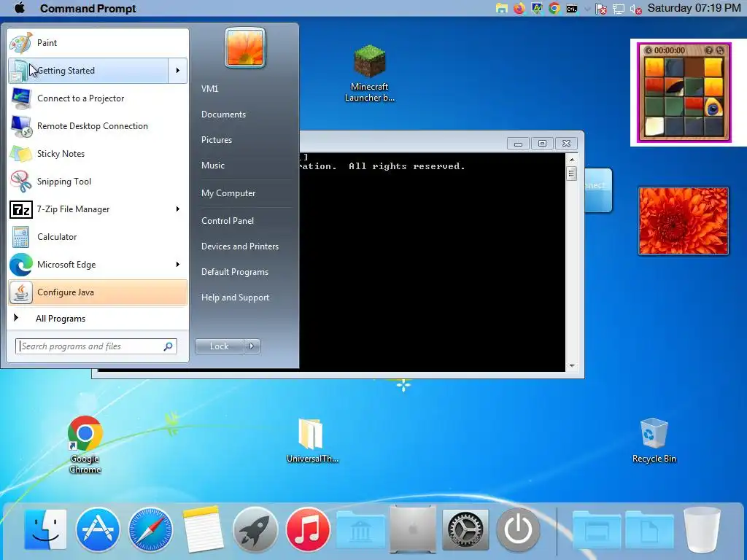The height and width of the screenshot is (560, 747).
Task: Click the Mac Pro computer dock icon
Action: tap(413, 529)
